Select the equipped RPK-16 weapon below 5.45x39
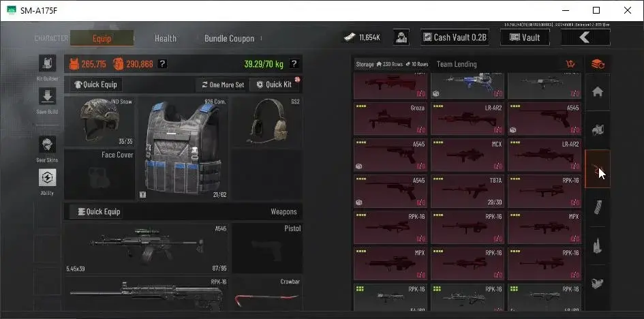 point(147,293)
